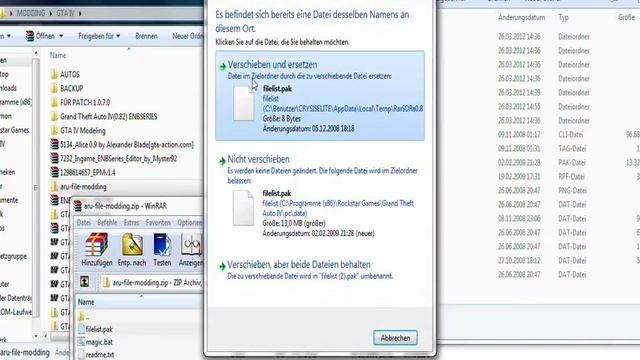Click MODDING in address breadcrumb
The image size is (640, 360).
point(31,13)
